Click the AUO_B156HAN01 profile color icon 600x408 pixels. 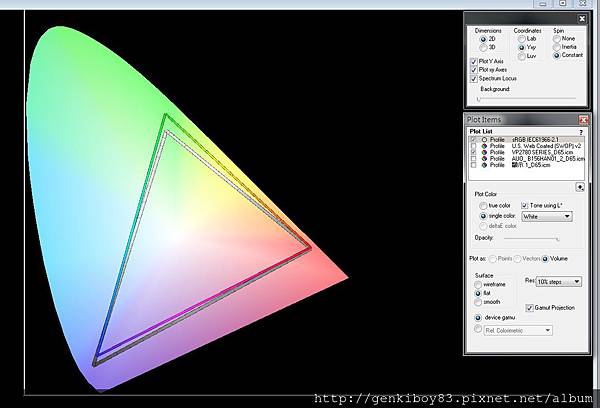point(484,158)
